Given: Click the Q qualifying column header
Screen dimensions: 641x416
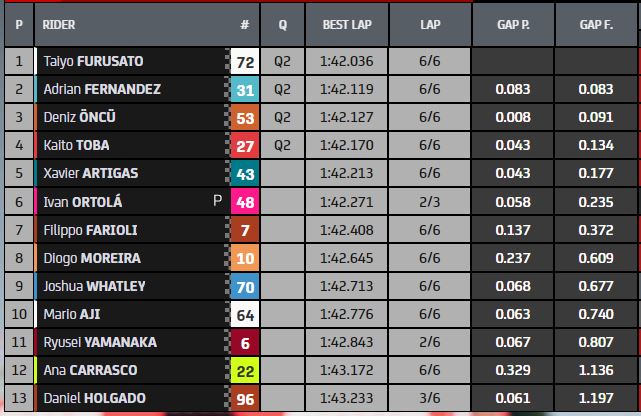Looking at the screenshot, I should 282,23.
